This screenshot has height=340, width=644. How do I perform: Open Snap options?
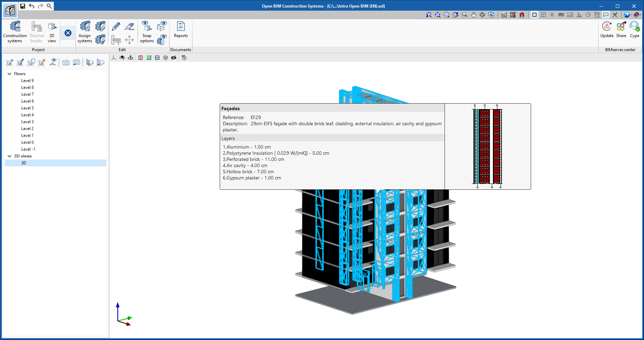(x=147, y=32)
